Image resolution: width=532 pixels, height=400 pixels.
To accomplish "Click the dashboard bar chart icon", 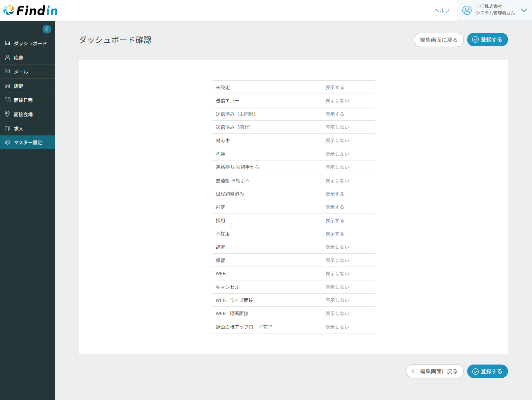I will 7,43.
